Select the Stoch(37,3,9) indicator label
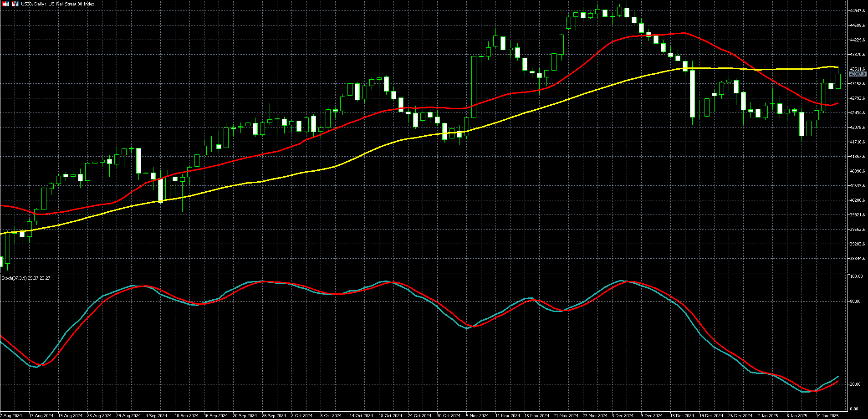The width and height of the screenshot is (868, 419). [26, 278]
